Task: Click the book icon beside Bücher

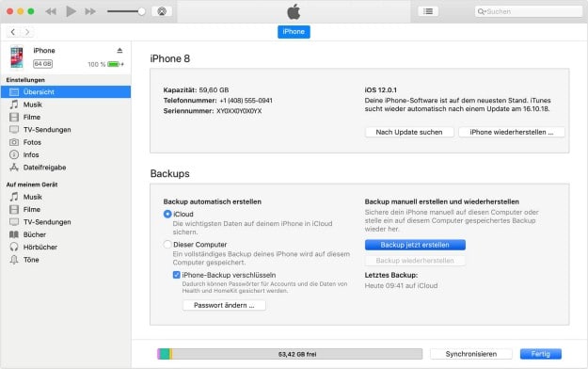Action: point(14,234)
